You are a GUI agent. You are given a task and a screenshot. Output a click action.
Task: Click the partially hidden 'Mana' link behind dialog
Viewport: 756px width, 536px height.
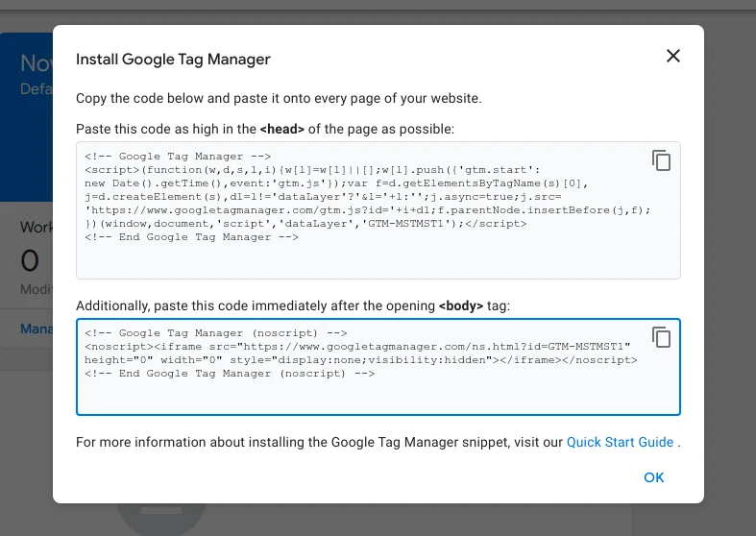click(36, 329)
